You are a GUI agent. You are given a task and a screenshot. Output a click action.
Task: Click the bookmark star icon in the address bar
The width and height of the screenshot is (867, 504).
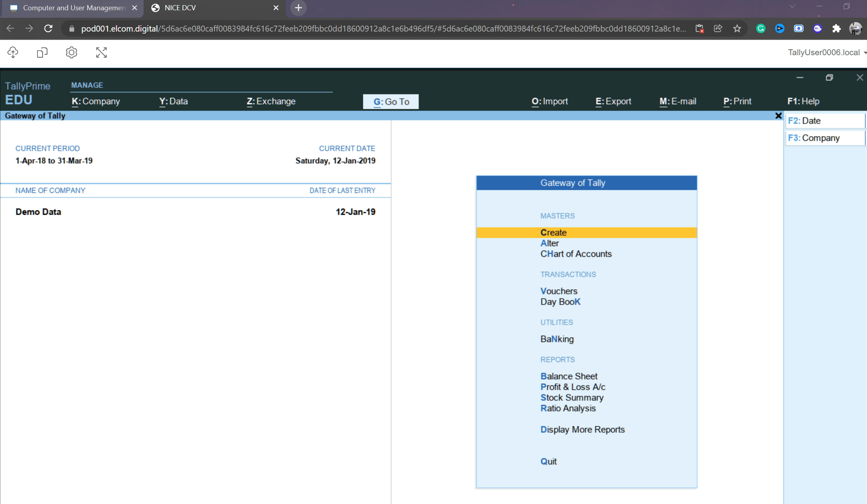pyautogui.click(x=737, y=28)
